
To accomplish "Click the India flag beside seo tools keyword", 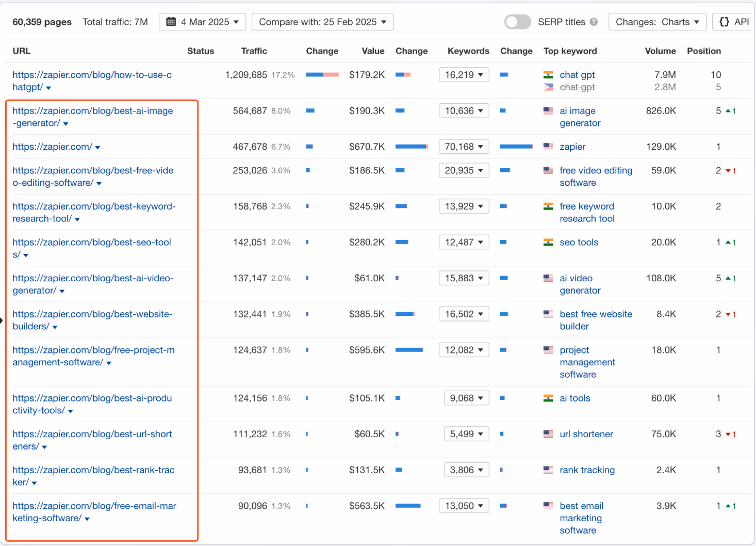I will click(x=548, y=242).
